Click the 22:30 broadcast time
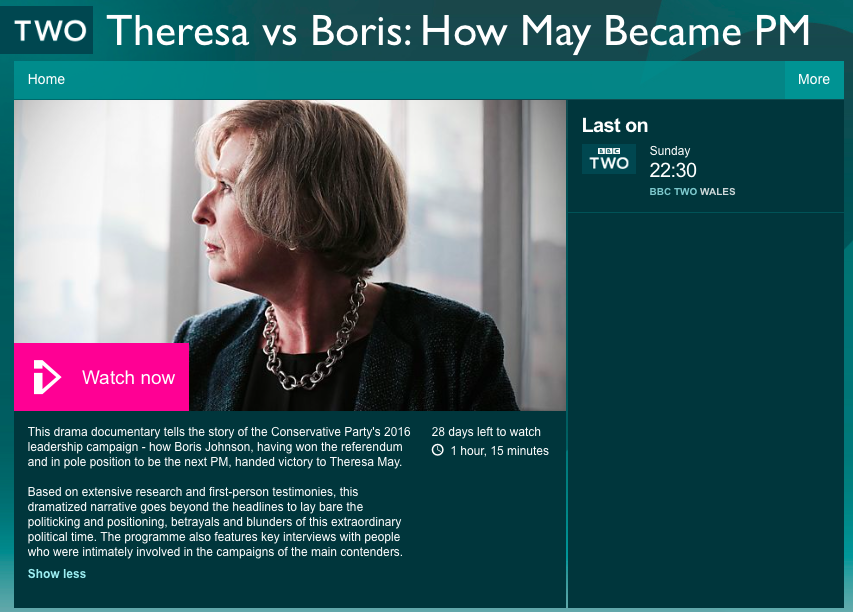The image size is (853, 612). (673, 170)
